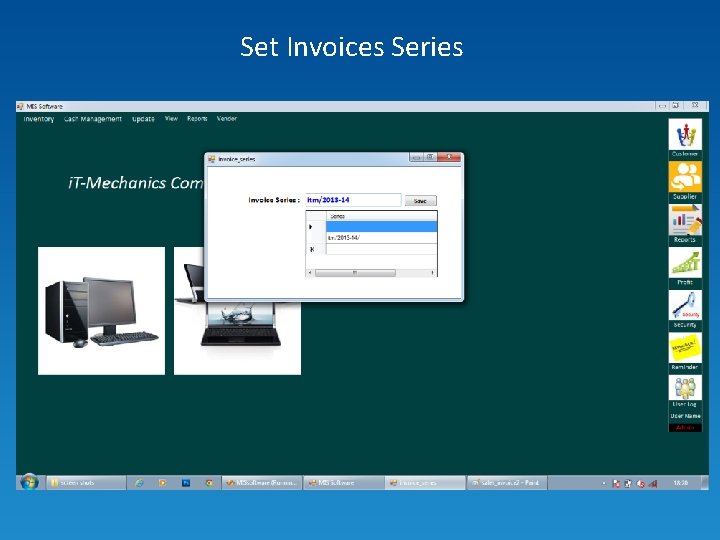720x540 pixels.
Task: Click the Series column header
Action: [x=382, y=216]
